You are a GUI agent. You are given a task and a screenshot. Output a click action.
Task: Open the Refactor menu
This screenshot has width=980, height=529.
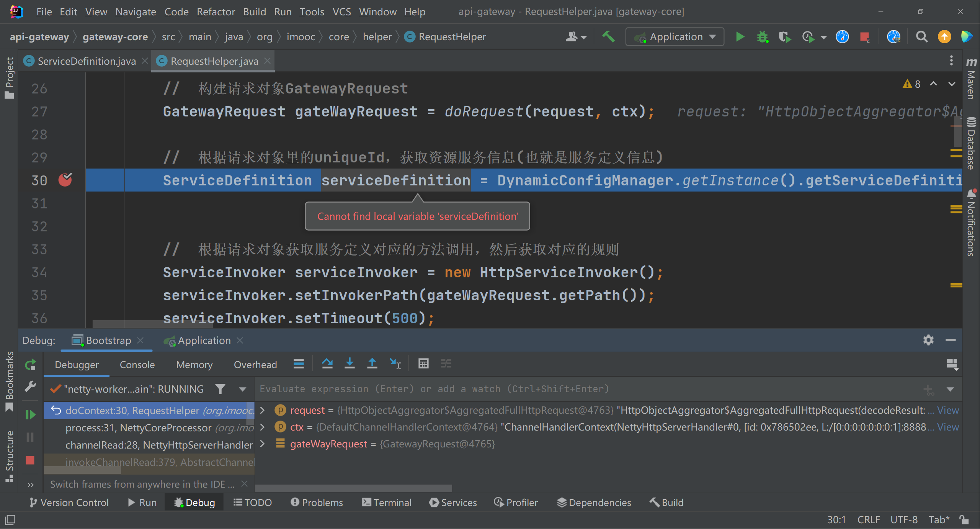coord(216,12)
